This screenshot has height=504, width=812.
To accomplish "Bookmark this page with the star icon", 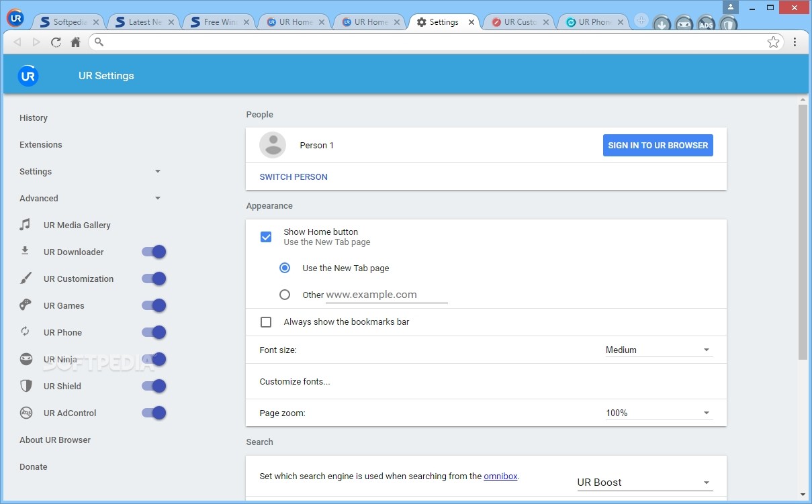I will coord(773,42).
